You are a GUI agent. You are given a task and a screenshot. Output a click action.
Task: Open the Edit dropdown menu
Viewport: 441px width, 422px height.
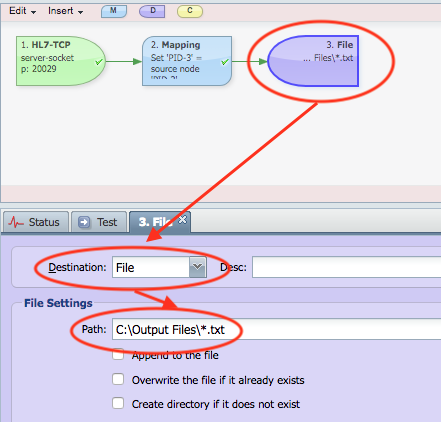tap(22, 11)
